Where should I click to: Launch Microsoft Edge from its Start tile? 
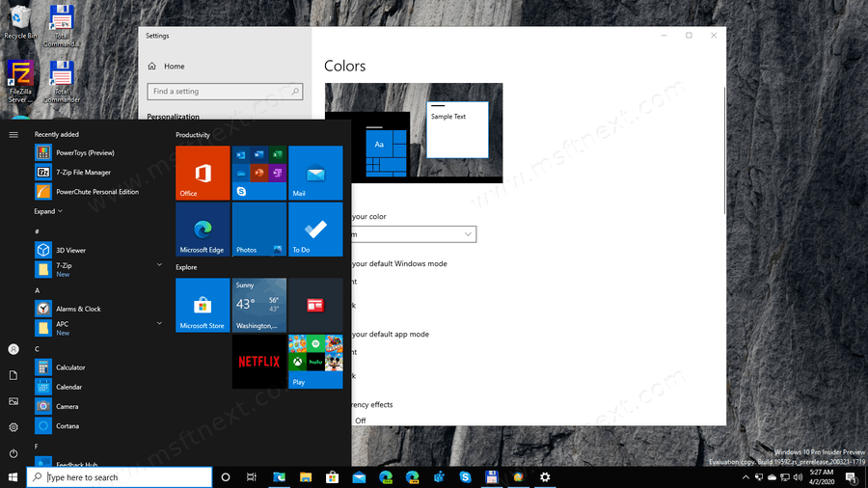203,230
